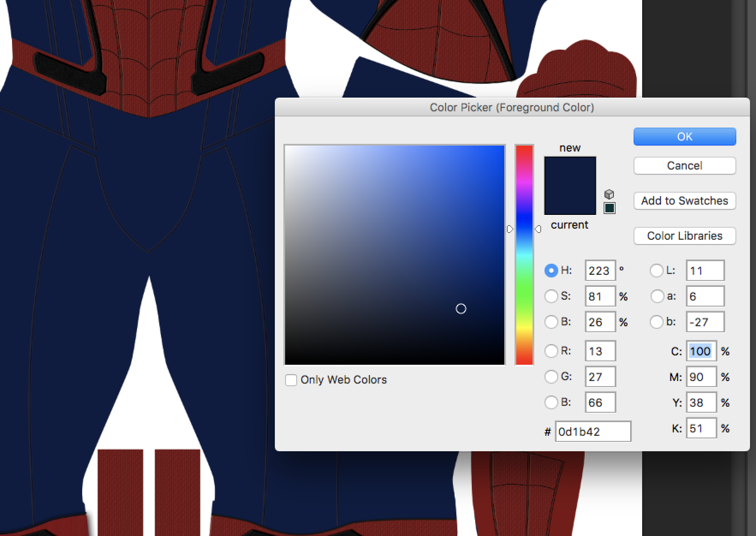Click the K black field showing 51
The image size is (756, 536).
click(701, 428)
